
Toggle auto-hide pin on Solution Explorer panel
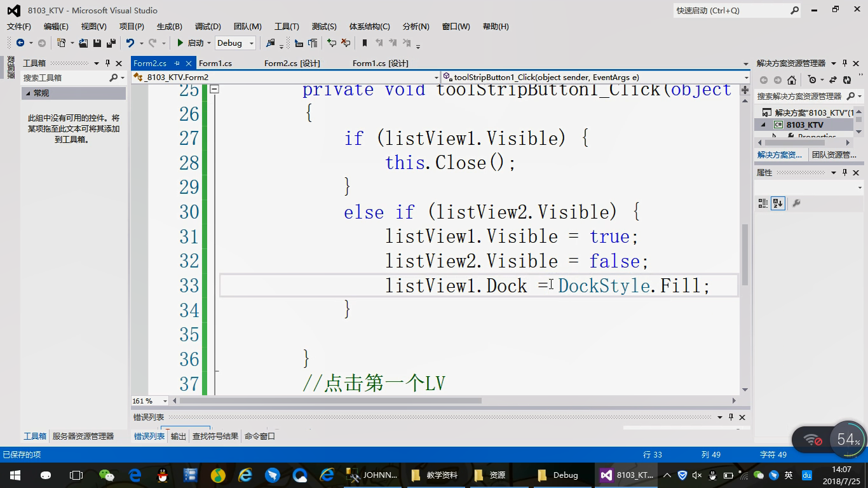point(845,63)
